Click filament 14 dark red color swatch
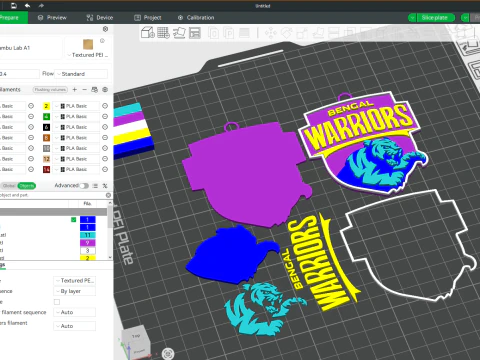 (x=46, y=169)
